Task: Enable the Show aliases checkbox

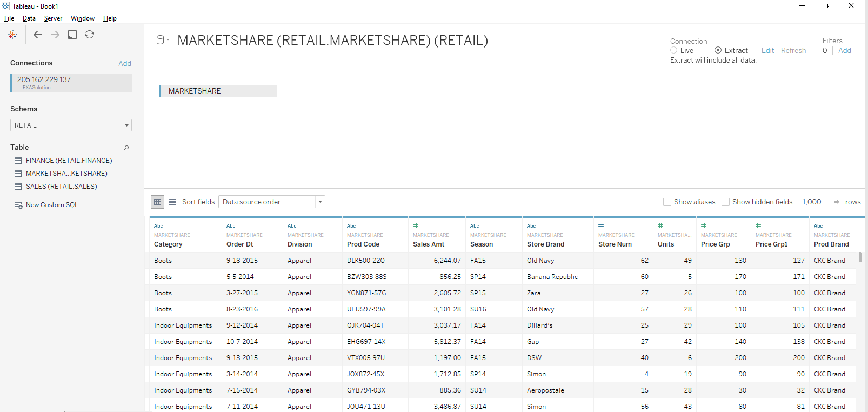Action: point(667,202)
